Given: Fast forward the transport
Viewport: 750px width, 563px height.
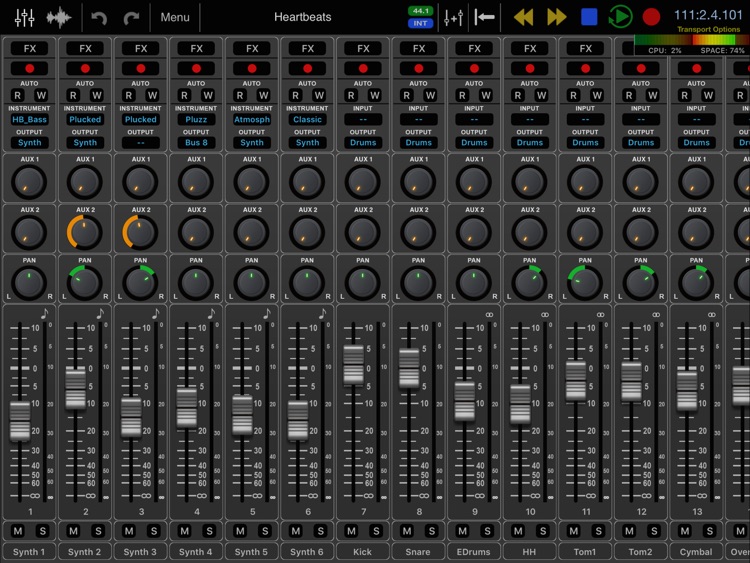Looking at the screenshot, I should [556, 17].
